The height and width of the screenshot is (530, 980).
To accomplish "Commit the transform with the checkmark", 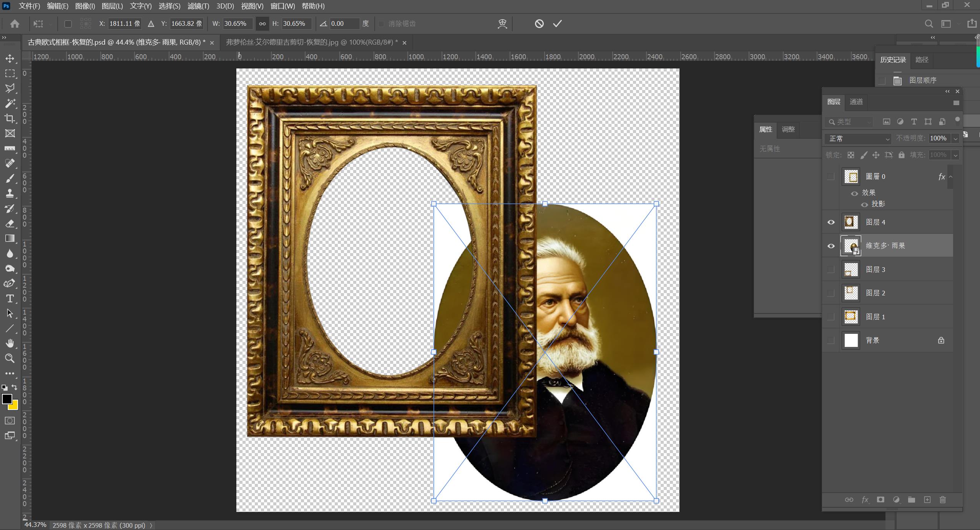I will click(557, 24).
